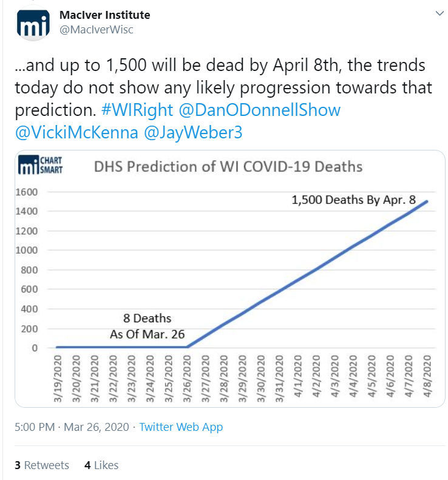Click the 4/8/2020 axis date label
Screen dimensions: 448x480
coord(427,376)
